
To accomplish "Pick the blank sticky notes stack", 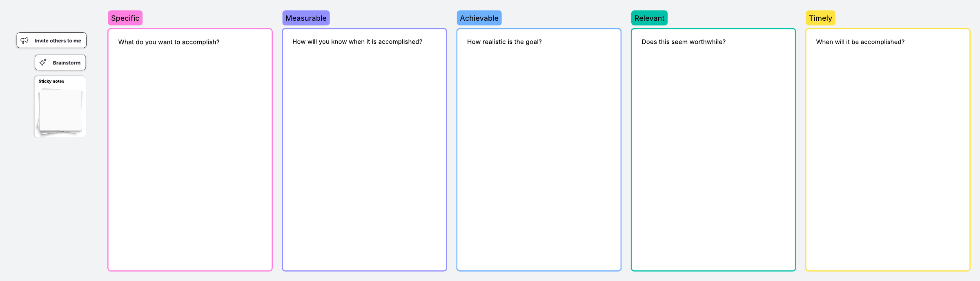I will click(x=60, y=111).
